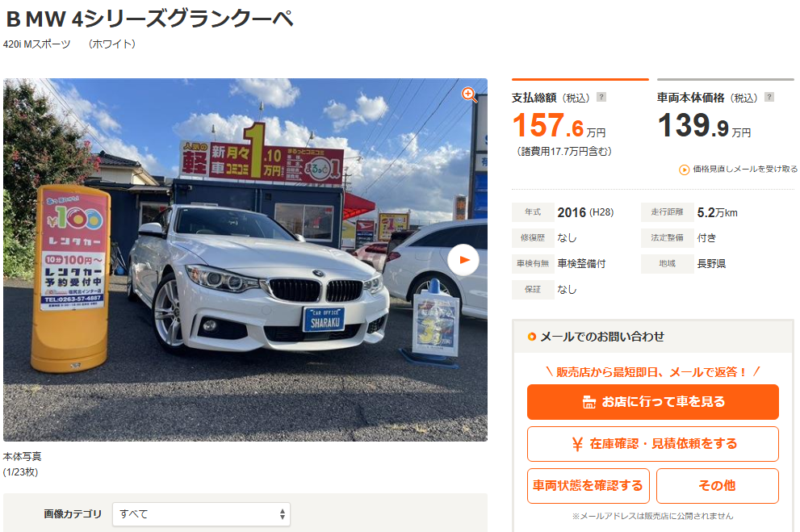Click the dropdown arrows of image category
800x532 pixels.
point(283,514)
